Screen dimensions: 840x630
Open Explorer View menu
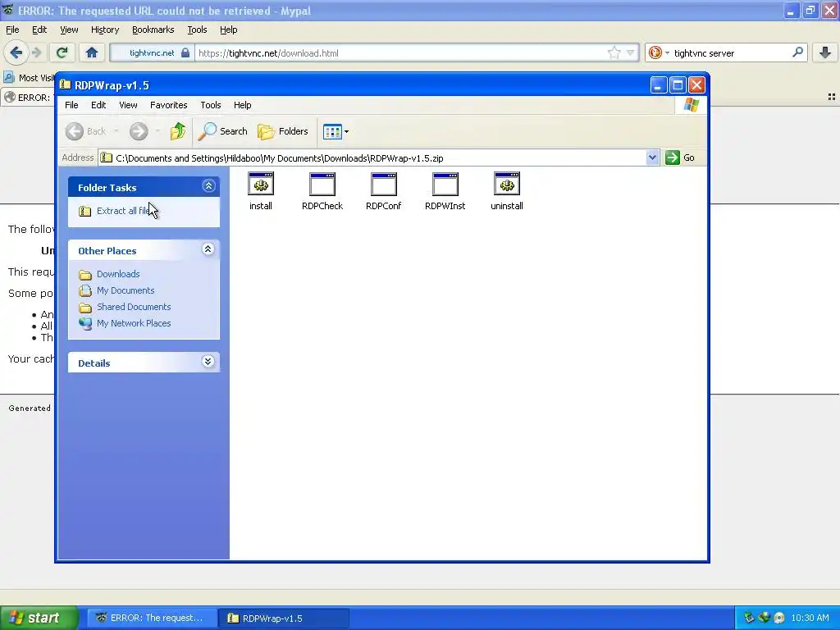128,105
